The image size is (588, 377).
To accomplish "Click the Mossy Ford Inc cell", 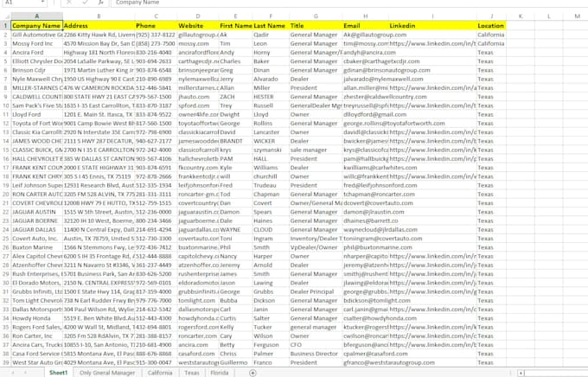I will click(x=36, y=43).
